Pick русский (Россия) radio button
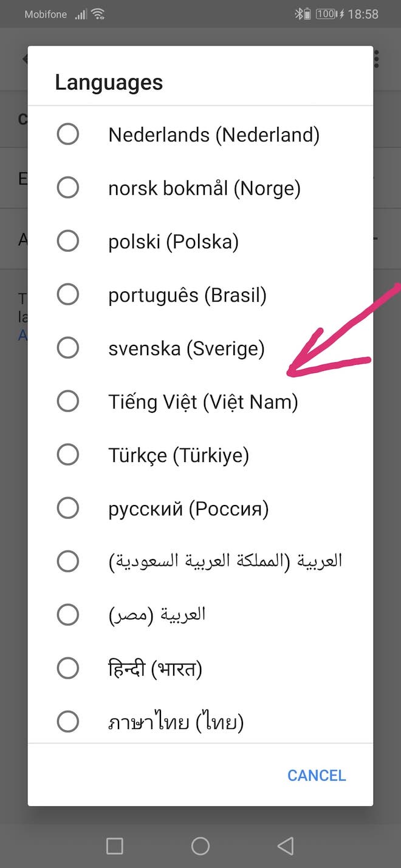This screenshot has height=868, width=401. (x=67, y=508)
